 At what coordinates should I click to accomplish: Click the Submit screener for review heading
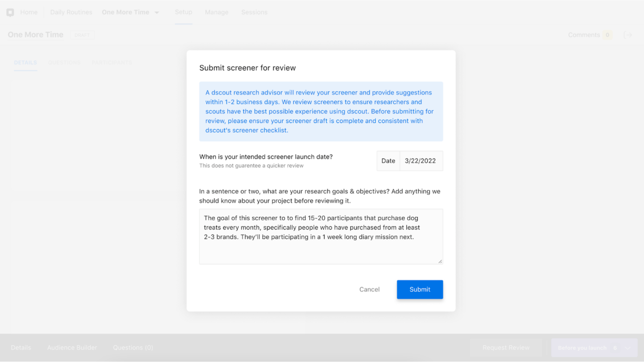tap(247, 68)
